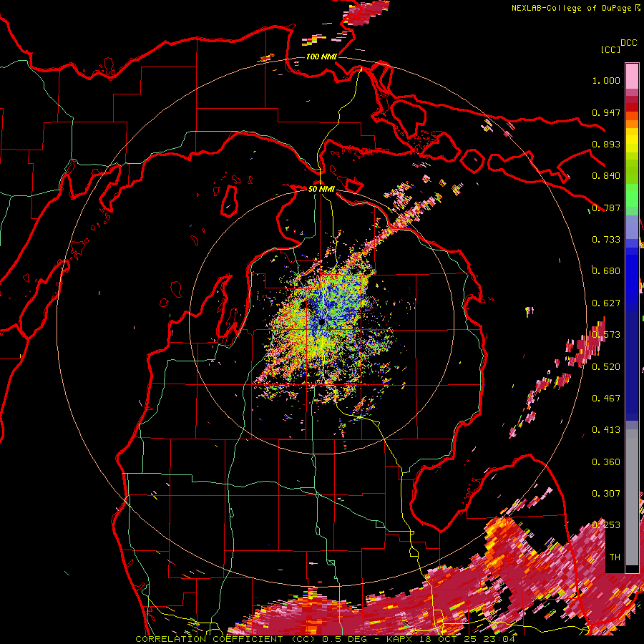Click the TH threshold legend label
Viewport: 644px width, 644px height.
coord(615,557)
